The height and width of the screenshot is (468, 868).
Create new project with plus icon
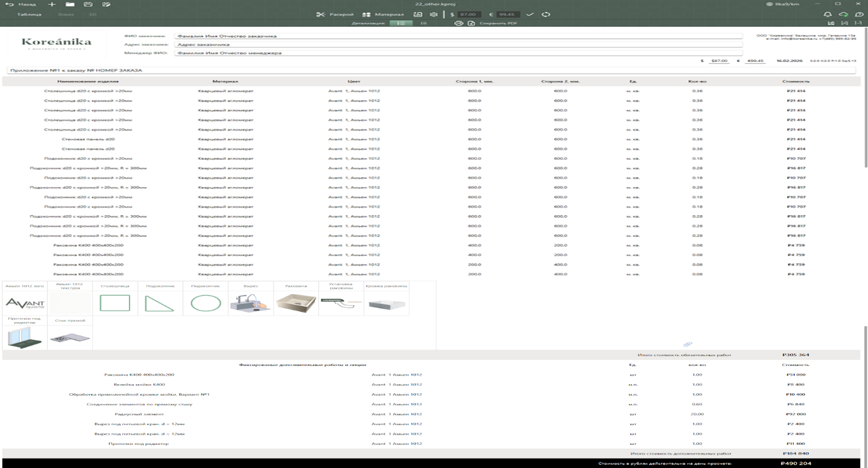[52, 4]
